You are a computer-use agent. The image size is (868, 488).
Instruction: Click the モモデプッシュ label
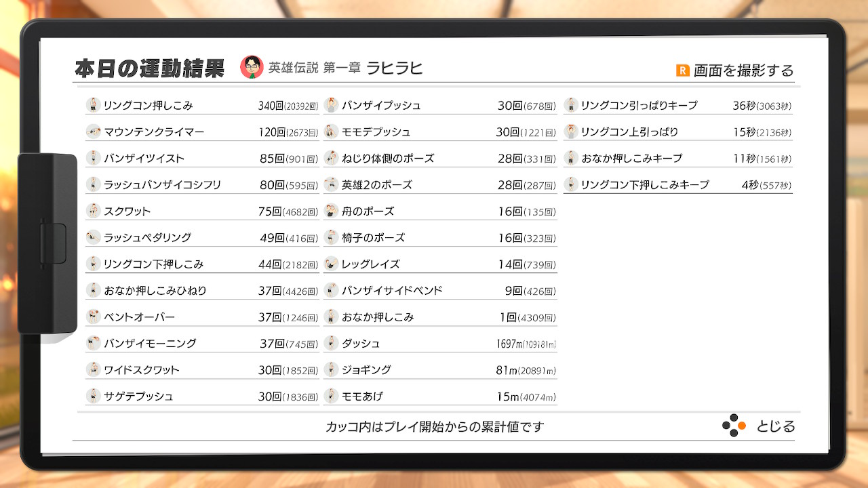point(376,132)
